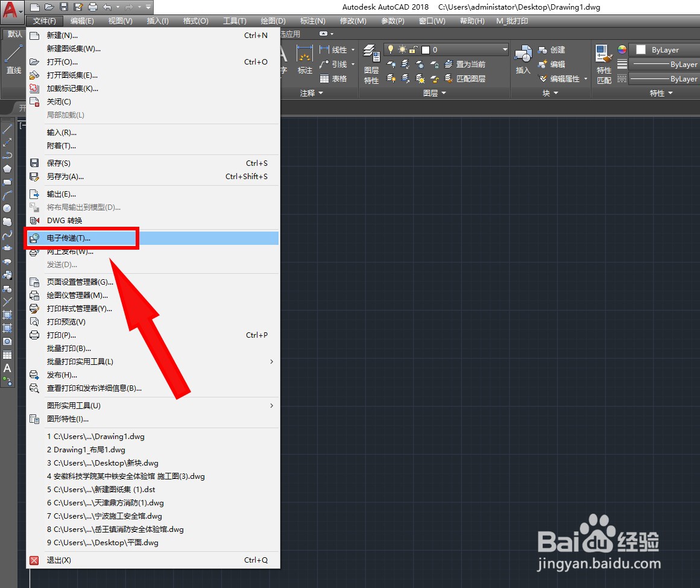Open the AutoCAD application menu button

11,10
